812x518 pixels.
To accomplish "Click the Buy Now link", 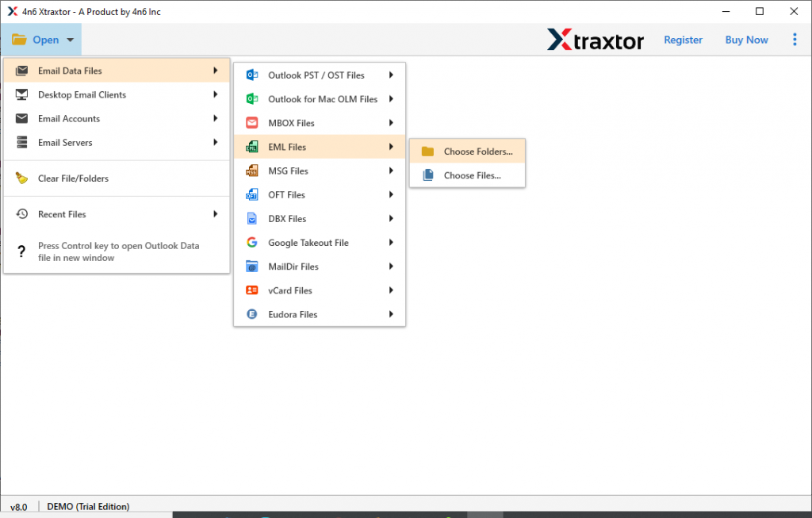I will pyautogui.click(x=745, y=39).
